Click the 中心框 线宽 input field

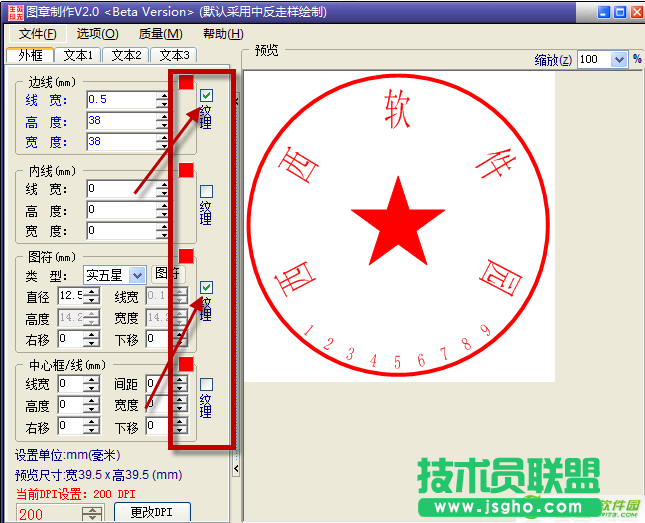coord(70,384)
